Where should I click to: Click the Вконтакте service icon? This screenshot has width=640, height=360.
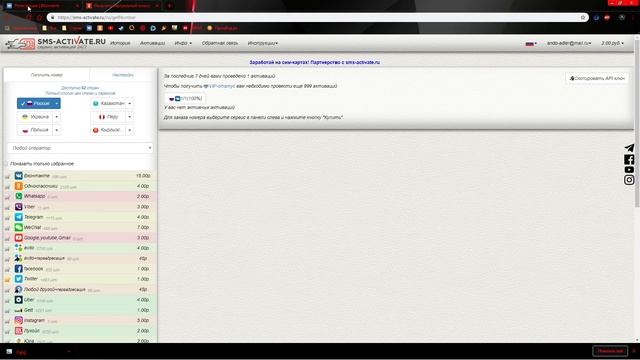[x=18, y=176]
